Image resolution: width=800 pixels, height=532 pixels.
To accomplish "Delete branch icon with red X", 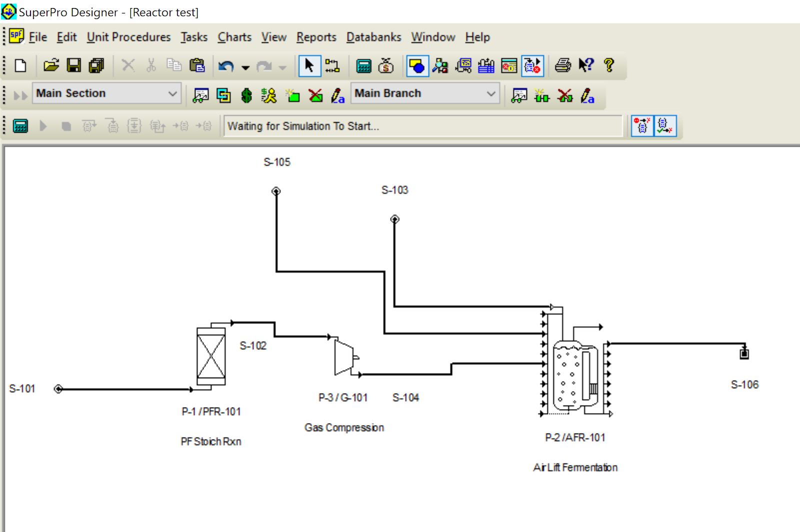I will pos(565,95).
